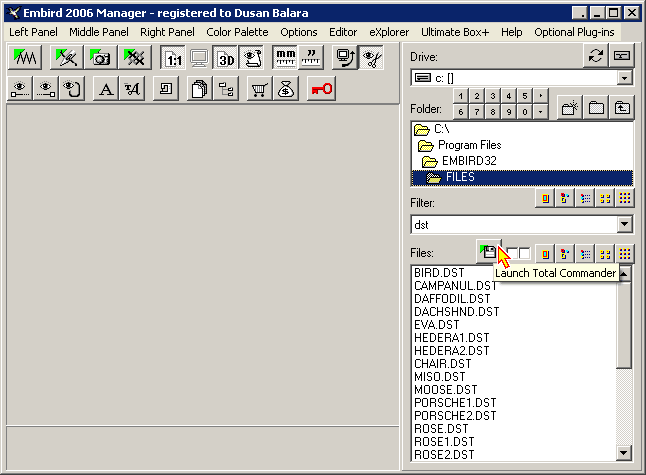Select BIRD.DST in the files list
The height and width of the screenshot is (475, 646).
click(441, 272)
